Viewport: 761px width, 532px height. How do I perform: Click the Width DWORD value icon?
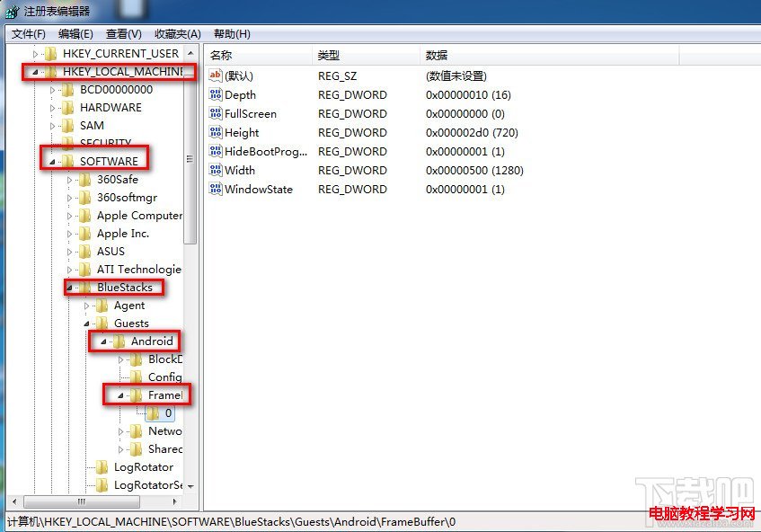tap(216, 170)
